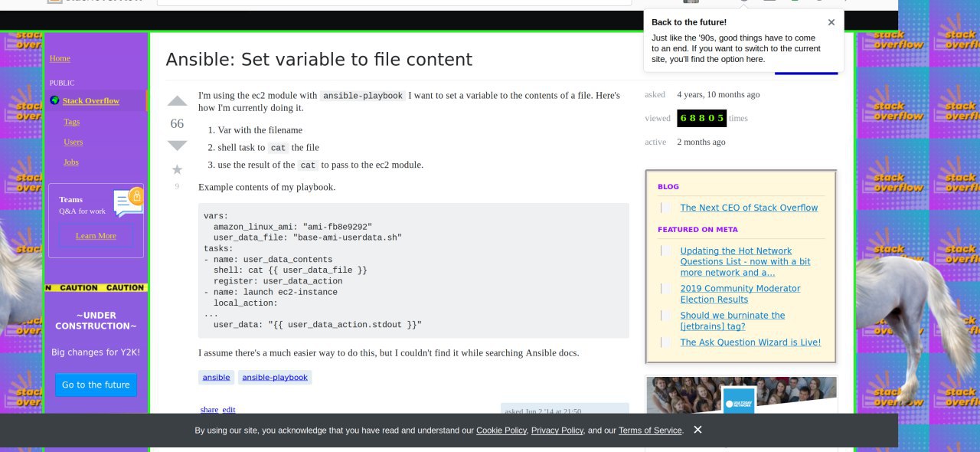The width and height of the screenshot is (980, 452).
Task: Click the 'BLOG' heading in sidebar
Action: (668, 186)
